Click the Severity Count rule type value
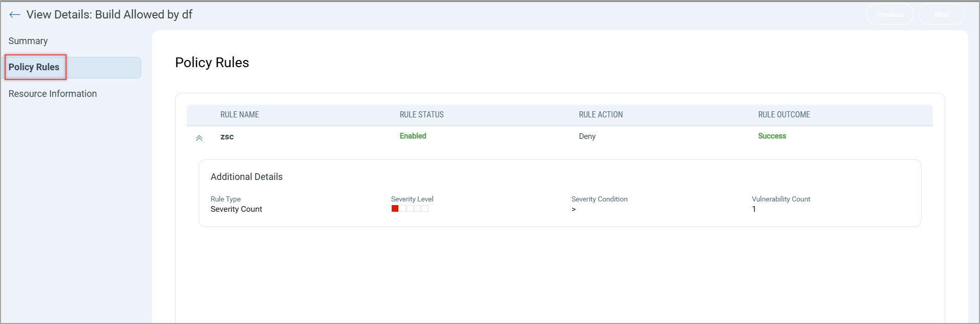 pyautogui.click(x=236, y=209)
